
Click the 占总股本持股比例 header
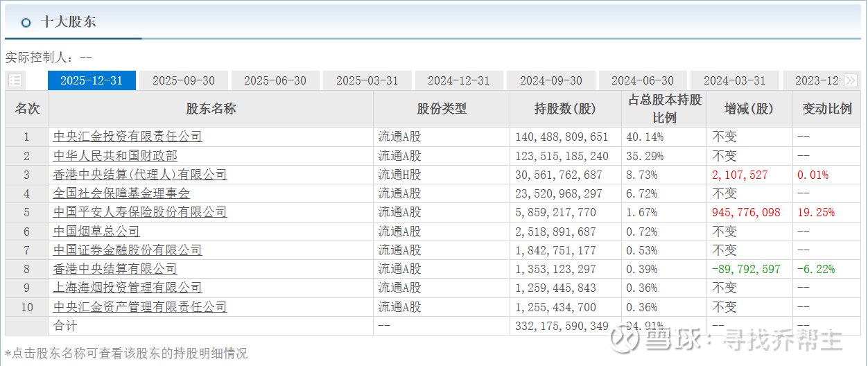[x=665, y=109]
